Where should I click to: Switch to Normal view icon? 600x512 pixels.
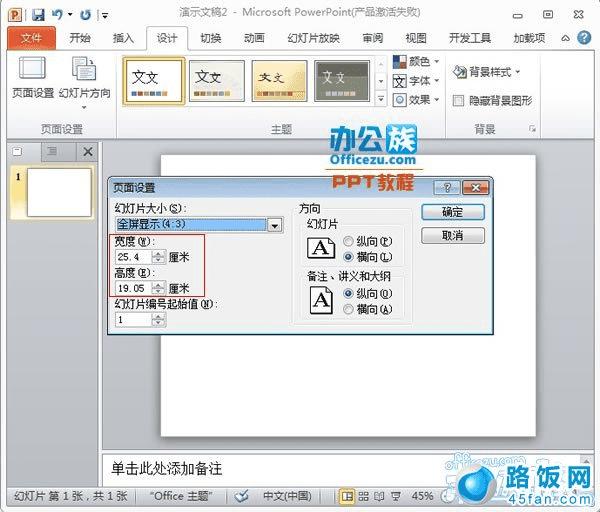[x=347, y=497]
